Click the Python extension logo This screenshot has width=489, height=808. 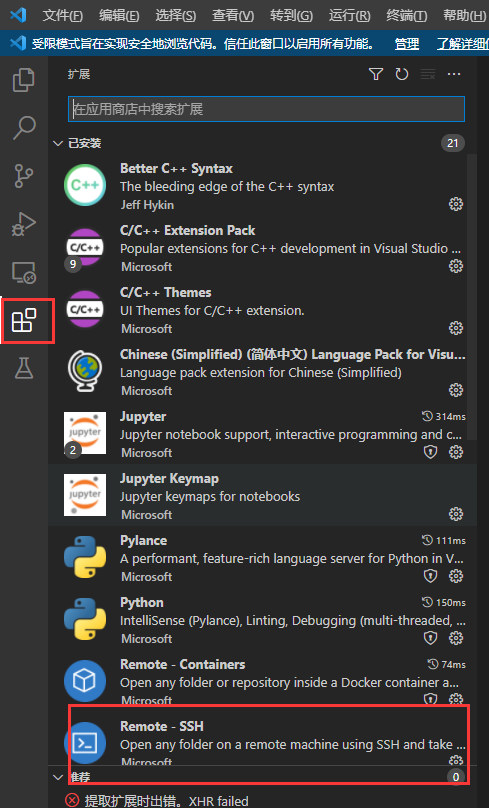(x=85, y=619)
